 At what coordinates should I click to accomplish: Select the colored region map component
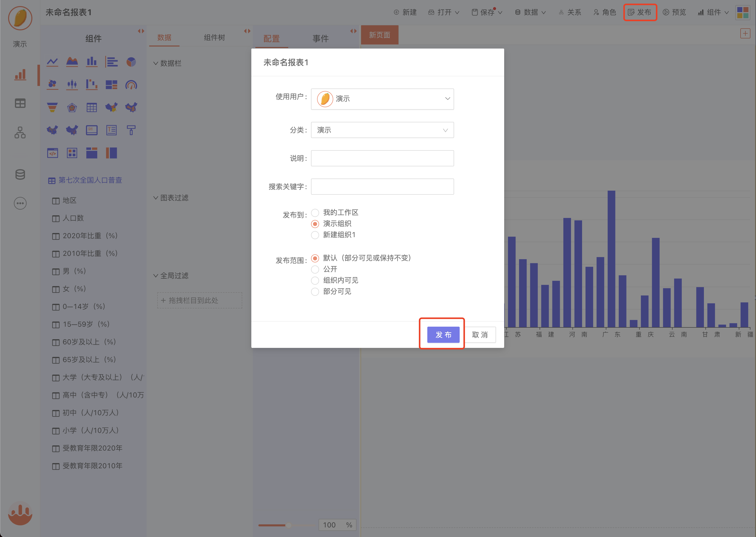tap(112, 107)
